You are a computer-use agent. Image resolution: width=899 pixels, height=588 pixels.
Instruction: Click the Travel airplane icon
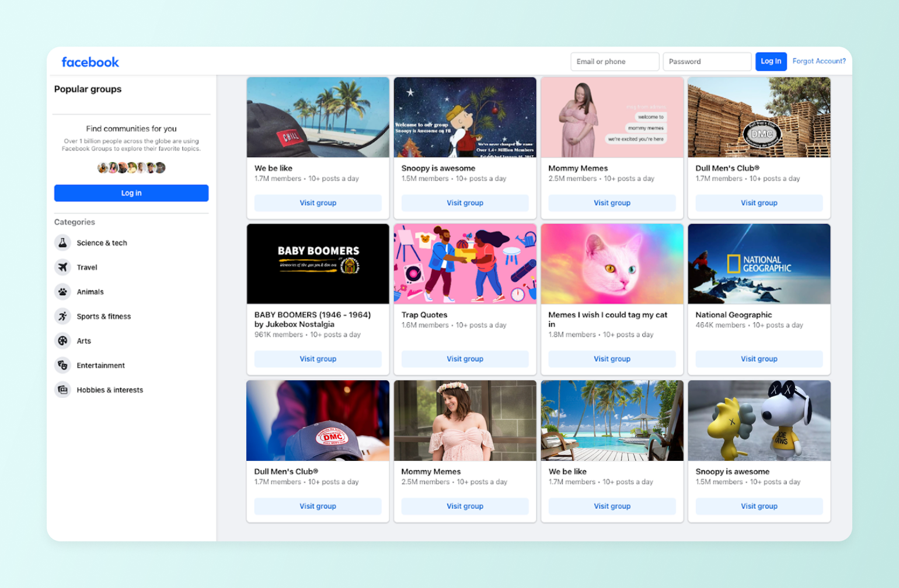[x=62, y=267]
